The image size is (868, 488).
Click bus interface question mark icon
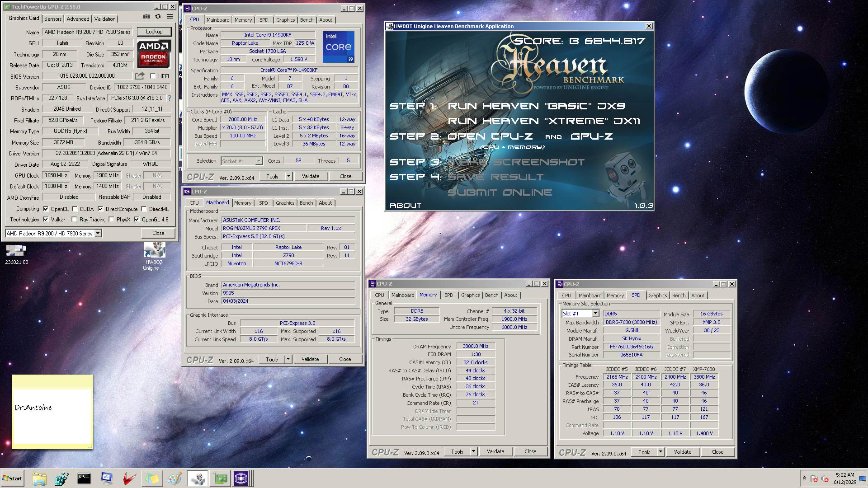[170, 98]
